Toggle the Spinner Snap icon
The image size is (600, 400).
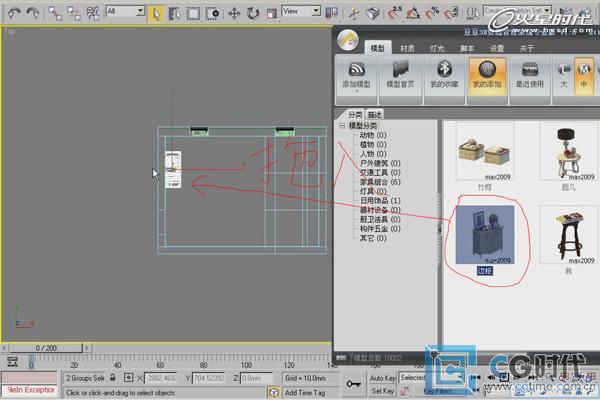pos(451,13)
